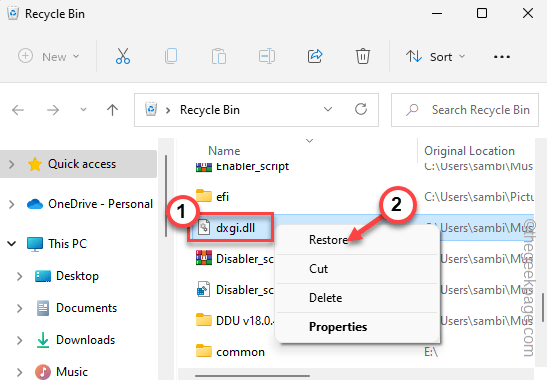Image resolution: width=547 pixels, height=380 pixels.
Task: Click the navigation pane scrollbar
Action: [x=166, y=196]
